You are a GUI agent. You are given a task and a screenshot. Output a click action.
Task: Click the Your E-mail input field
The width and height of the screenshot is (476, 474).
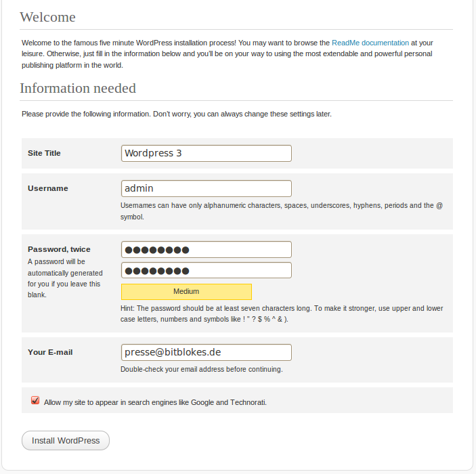point(207,352)
